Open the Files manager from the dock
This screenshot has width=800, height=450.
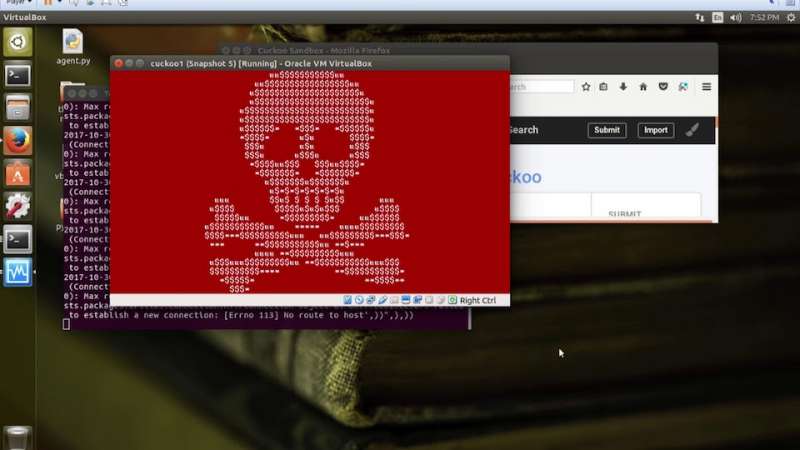(17, 108)
